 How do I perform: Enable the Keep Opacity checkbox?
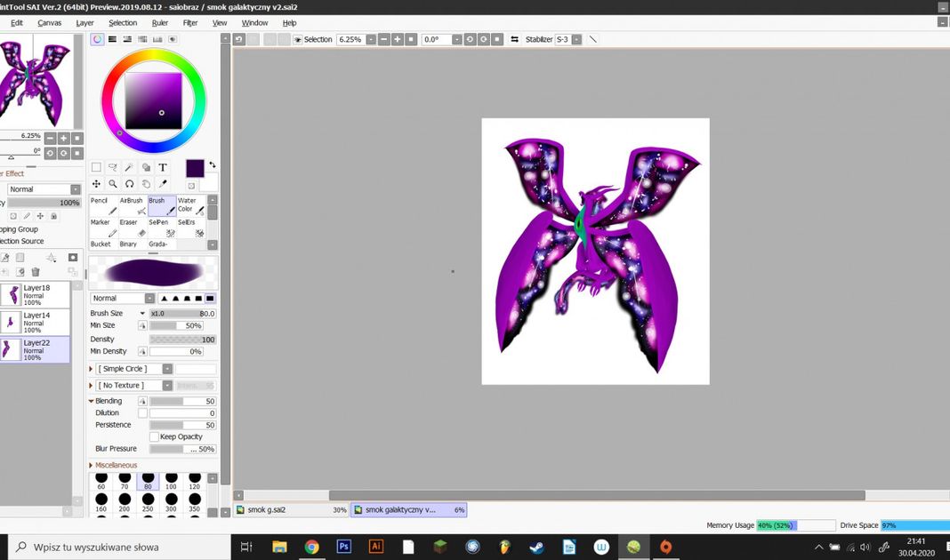154,436
